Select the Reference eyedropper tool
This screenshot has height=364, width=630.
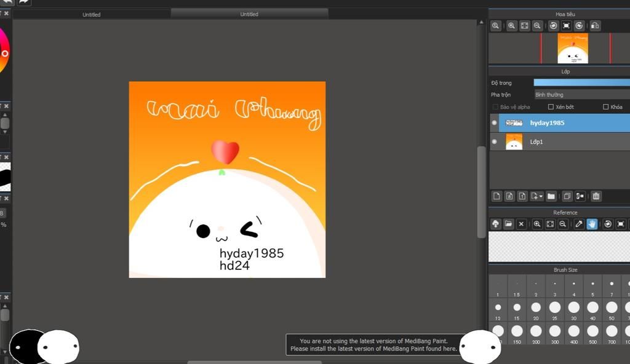point(579,224)
